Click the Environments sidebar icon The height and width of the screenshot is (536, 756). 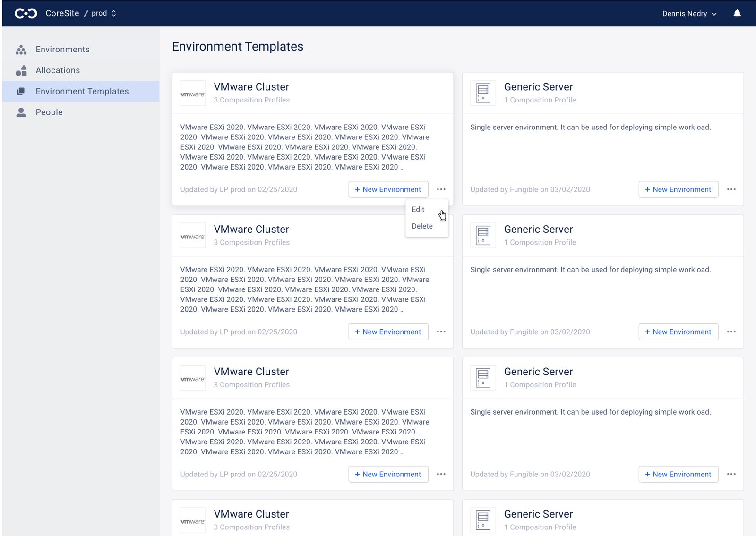coord(21,50)
